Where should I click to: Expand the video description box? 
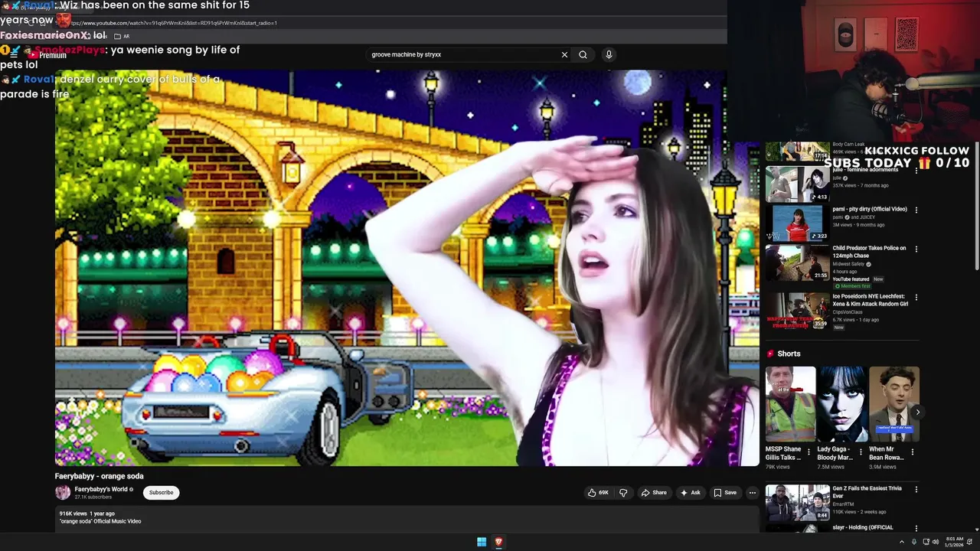pos(406,517)
